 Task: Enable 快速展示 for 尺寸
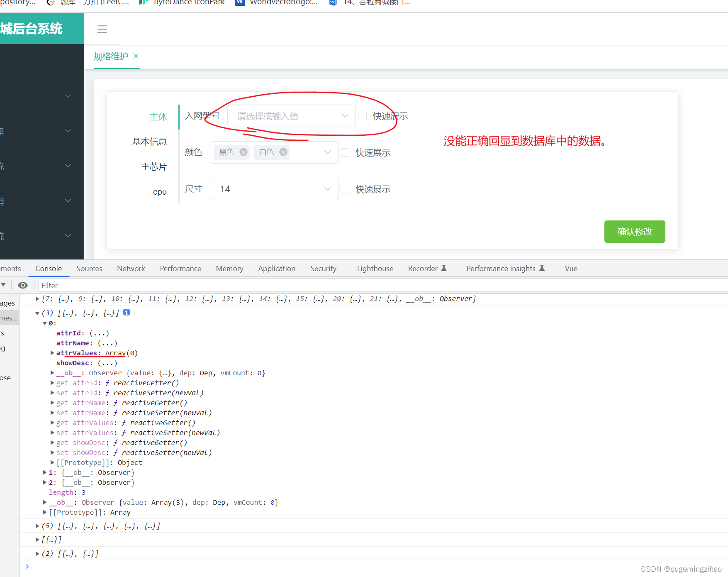tap(345, 189)
